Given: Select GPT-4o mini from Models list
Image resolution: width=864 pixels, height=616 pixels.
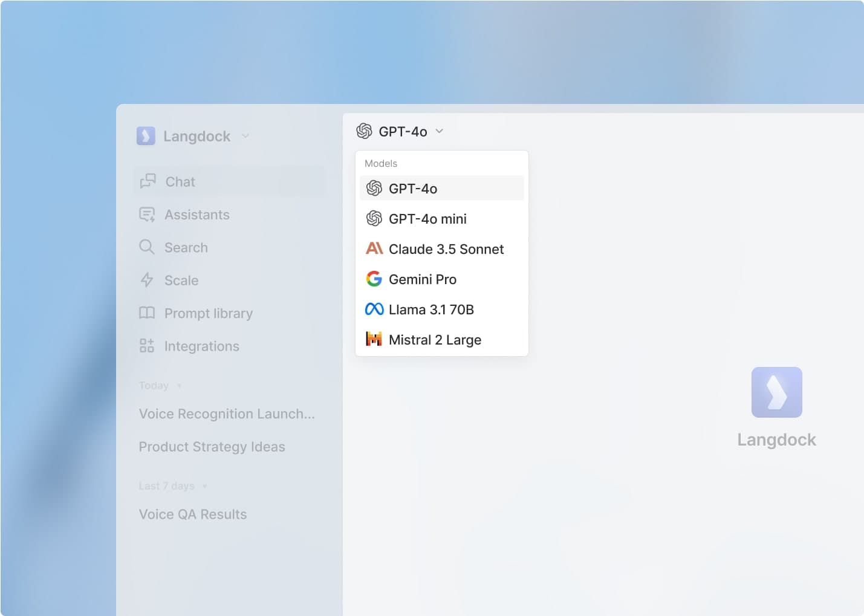Looking at the screenshot, I should 427,219.
